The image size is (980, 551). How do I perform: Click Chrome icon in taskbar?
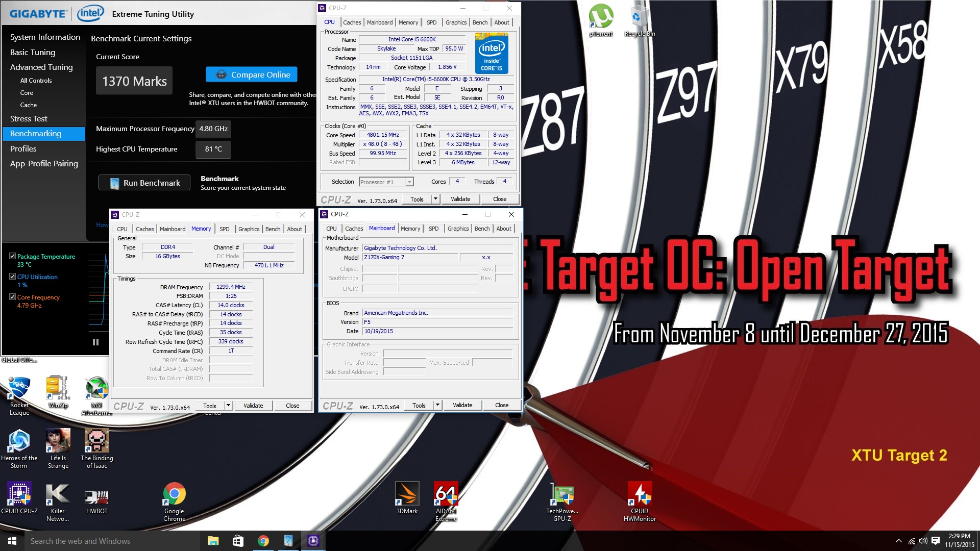pyautogui.click(x=263, y=541)
